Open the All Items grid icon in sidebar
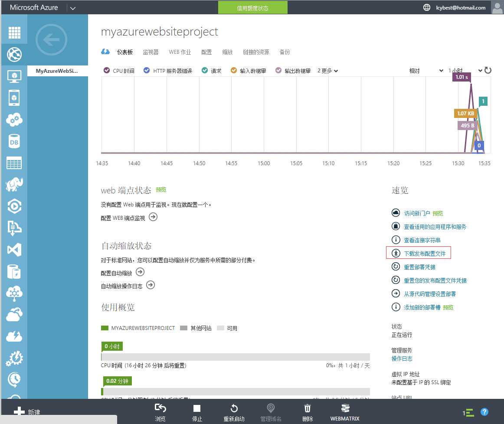Screen dimensions: 504x424 [14, 33]
